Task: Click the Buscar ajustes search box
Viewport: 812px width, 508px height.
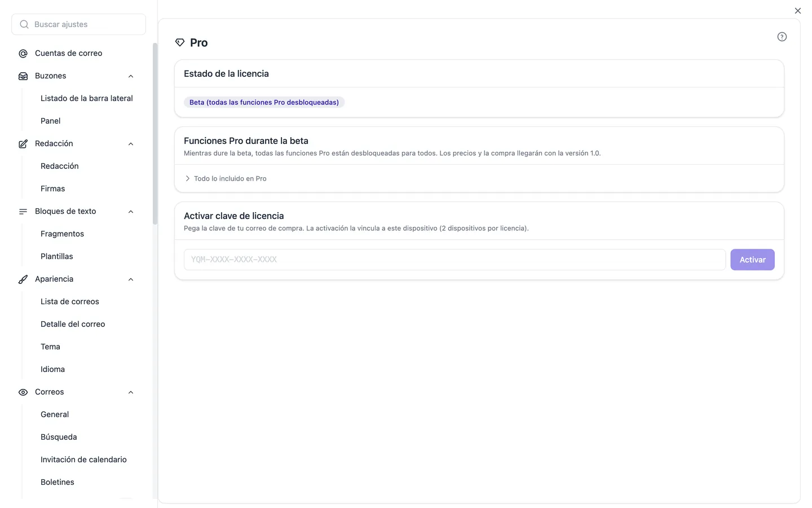Action: click(78, 24)
